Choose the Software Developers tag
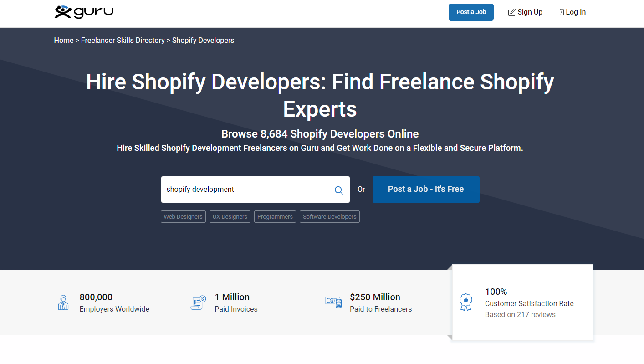This screenshot has width=644, height=364. (329, 217)
